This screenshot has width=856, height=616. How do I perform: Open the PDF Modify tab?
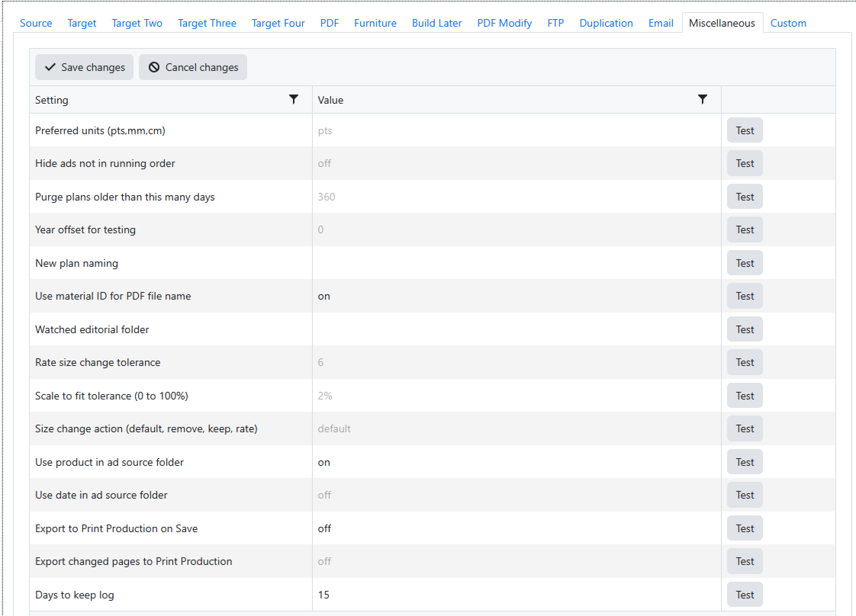click(504, 23)
